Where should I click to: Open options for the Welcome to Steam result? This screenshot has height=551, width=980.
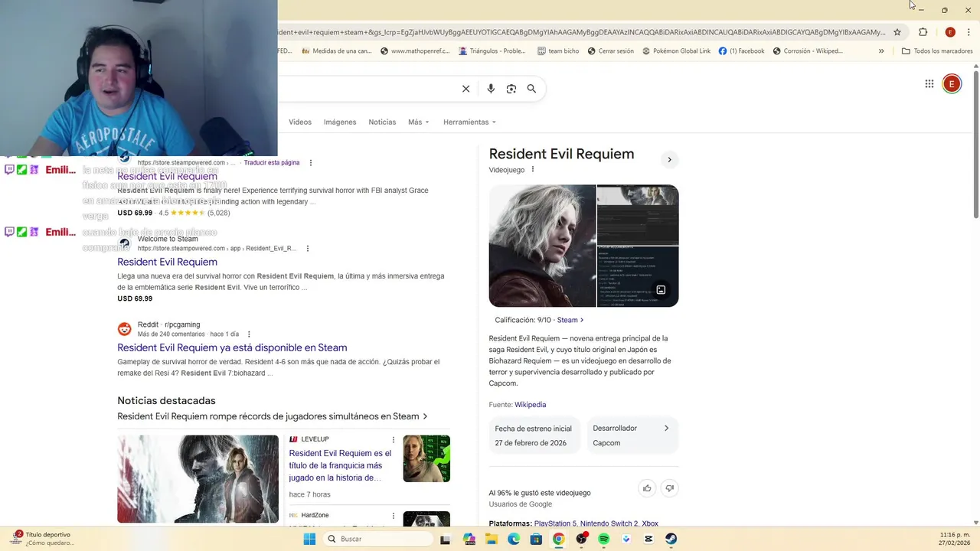(308, 249)
